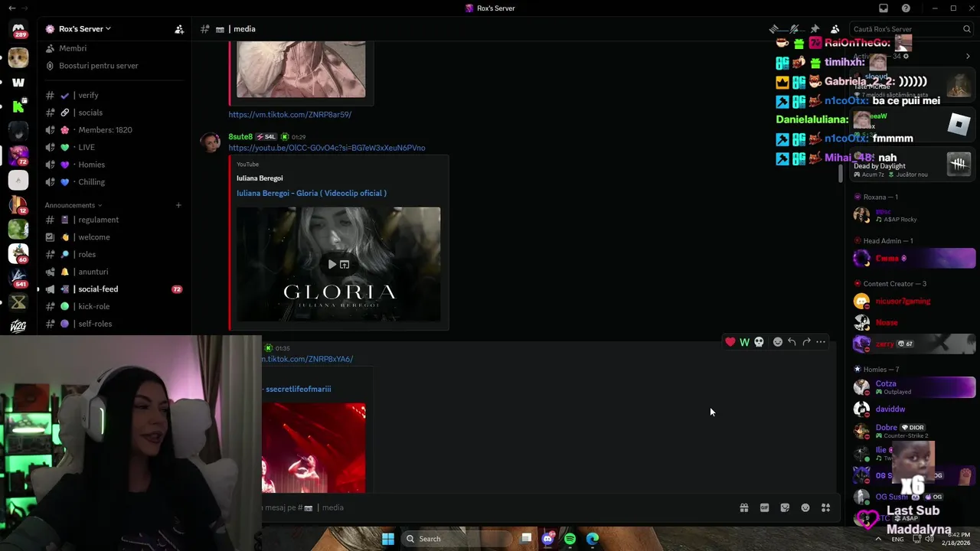Screen dimensions: 980x551
Task: Show pinned messages
Action: click(815, 29)
